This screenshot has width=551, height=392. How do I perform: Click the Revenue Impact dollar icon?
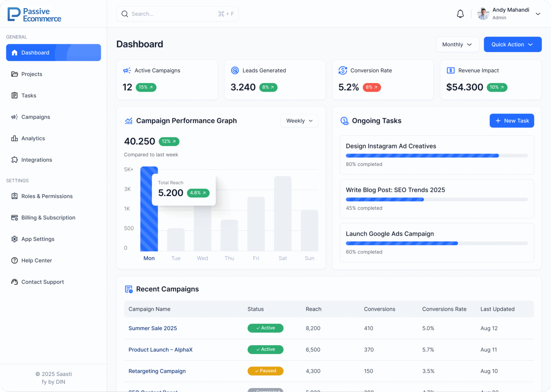tap(451, 71)
